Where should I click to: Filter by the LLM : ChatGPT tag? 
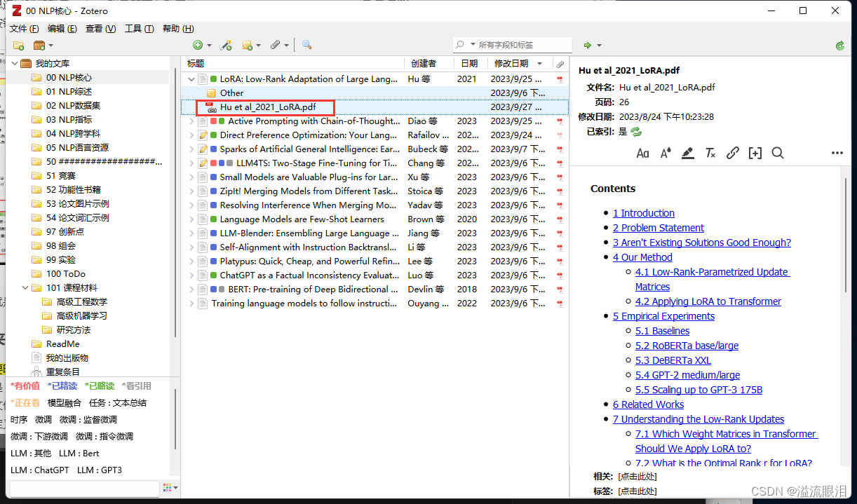40,470
